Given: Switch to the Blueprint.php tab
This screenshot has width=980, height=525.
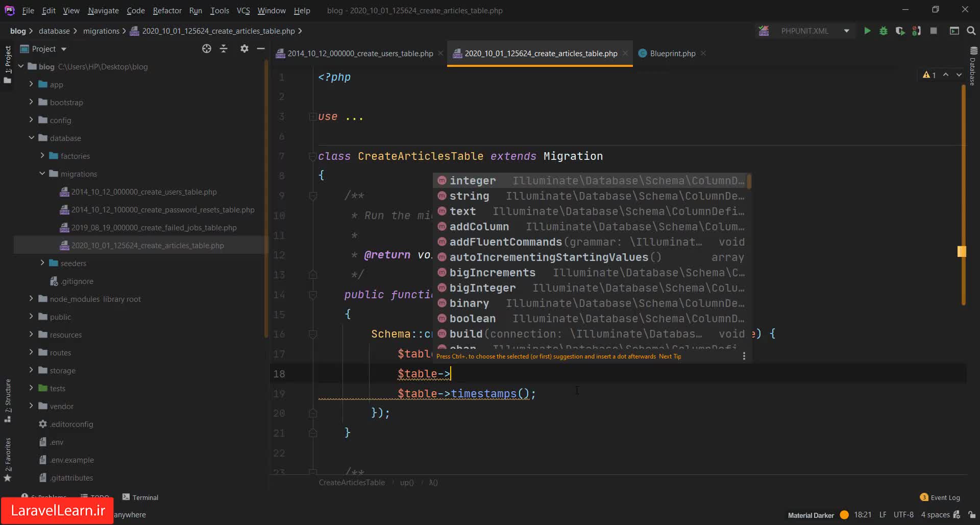Looking at the screenshot, I should (672, 53).
